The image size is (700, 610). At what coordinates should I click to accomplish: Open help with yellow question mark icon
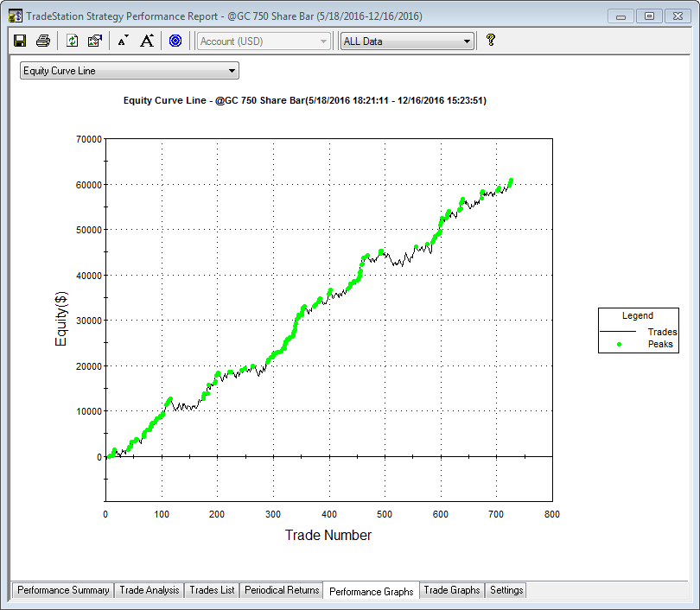coord(491,40)
